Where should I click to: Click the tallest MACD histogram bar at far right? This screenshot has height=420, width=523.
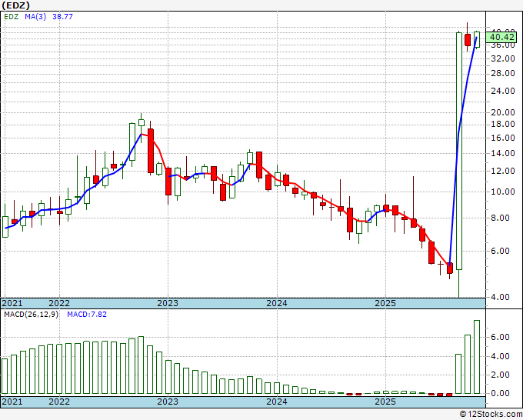point(477,356)
